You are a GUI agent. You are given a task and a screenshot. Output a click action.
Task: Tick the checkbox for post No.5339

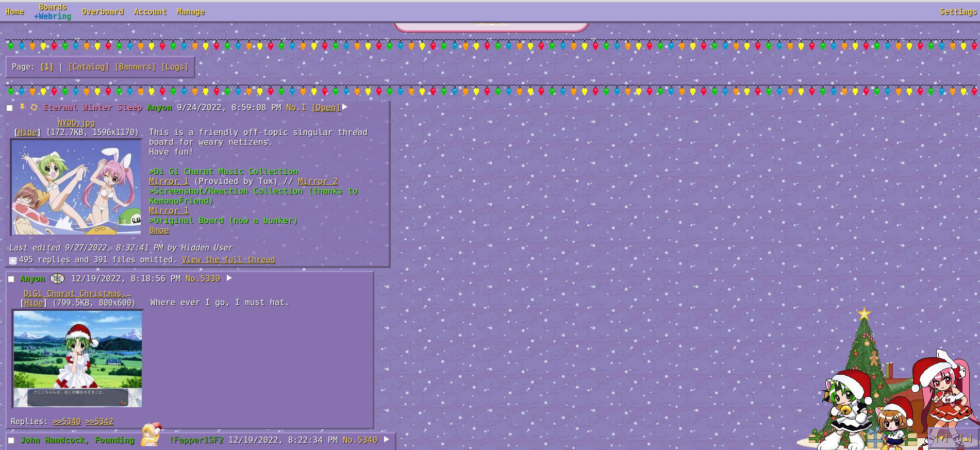pyautogui.click(x=11, y=279)
